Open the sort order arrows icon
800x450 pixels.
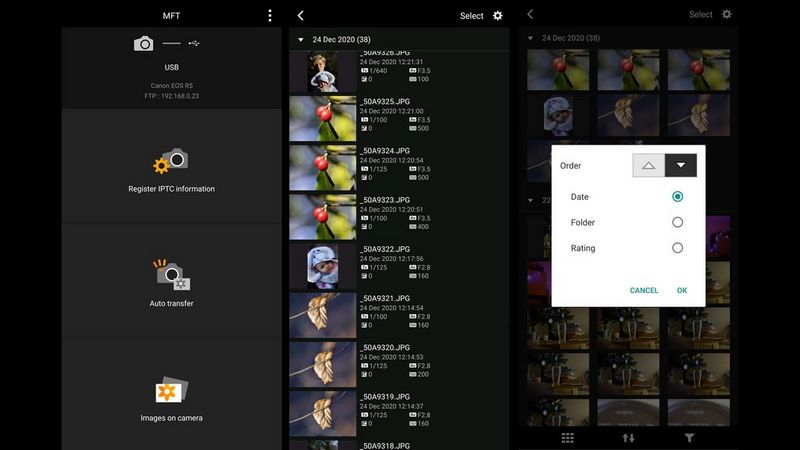coord(628,438)
